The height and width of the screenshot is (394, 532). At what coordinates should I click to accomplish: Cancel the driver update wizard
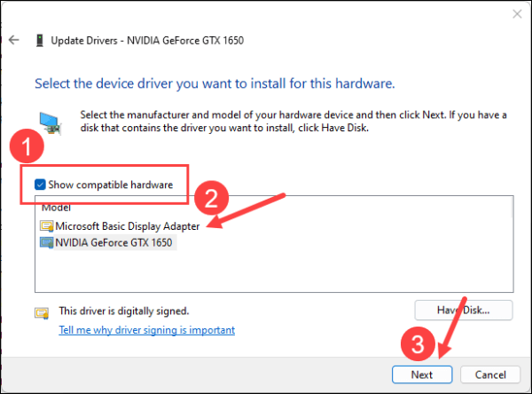click(484, 374)
